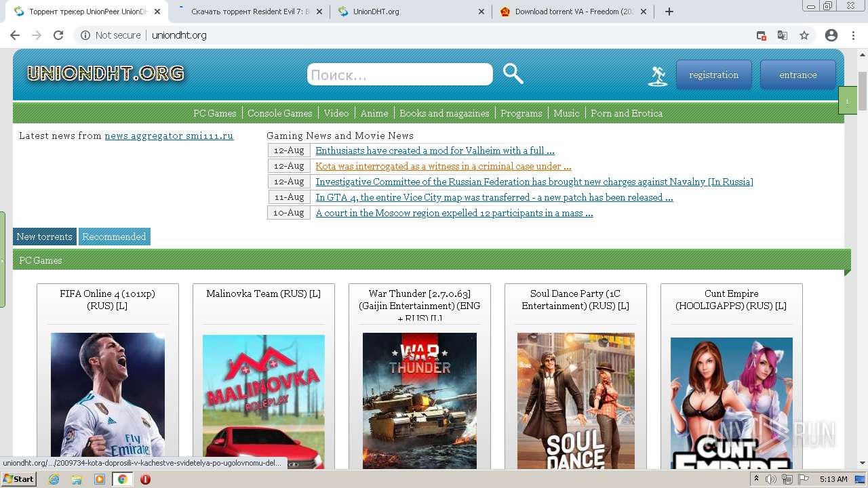Open the Moscow region court news link
Viewport: 868px width, 488px height.
click(454, 213)
